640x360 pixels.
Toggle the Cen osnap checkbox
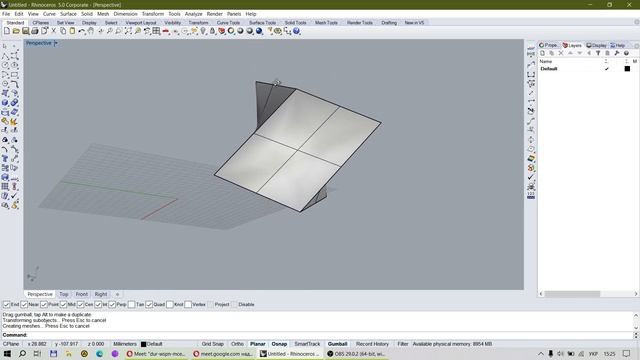coord(80,304)
